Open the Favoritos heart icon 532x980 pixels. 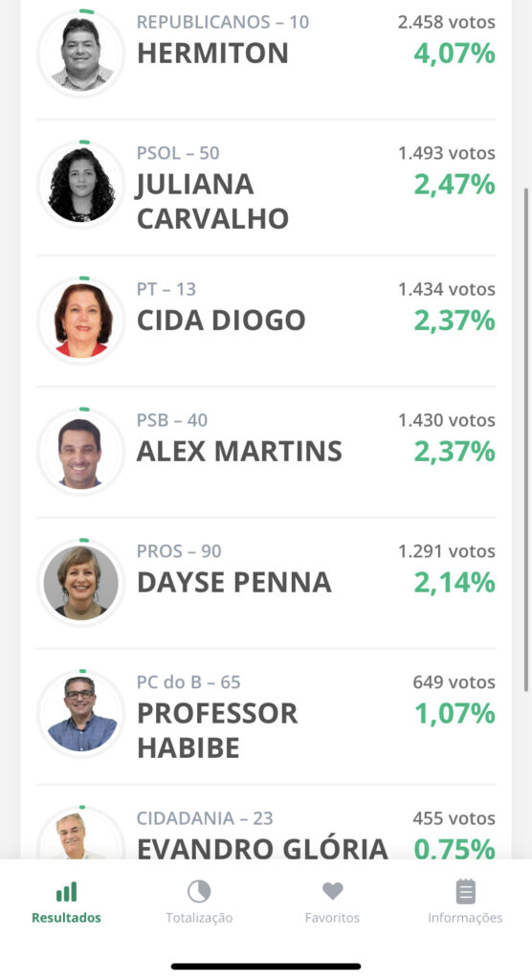click(x=332, y=891)
